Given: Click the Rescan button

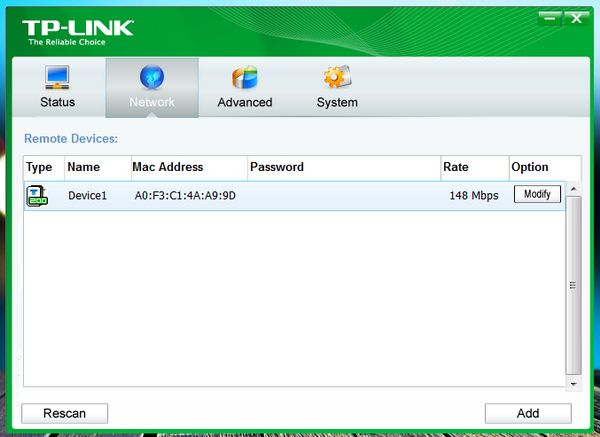Looking at the screenshot, I should point(65,413).
